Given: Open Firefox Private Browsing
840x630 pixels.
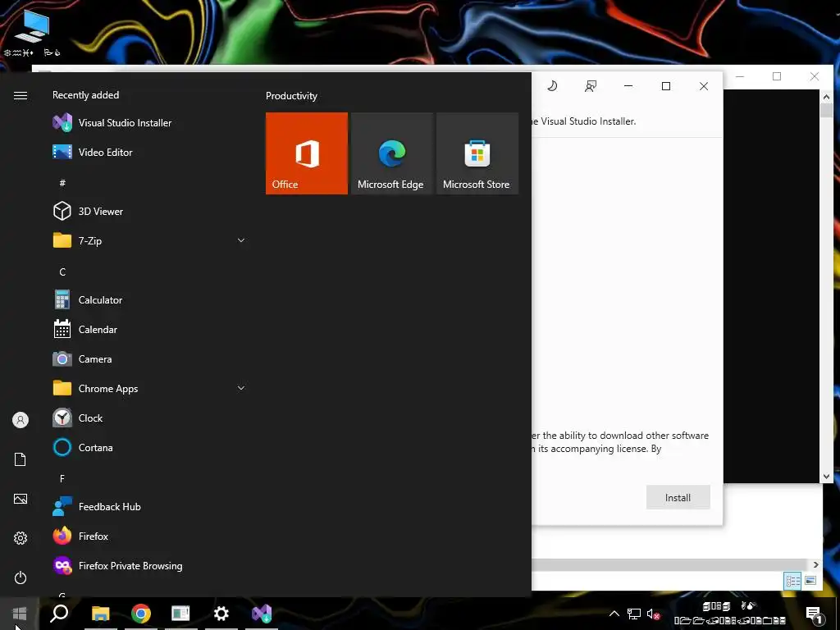Looking at the screenshot, I should click(149, 566).
